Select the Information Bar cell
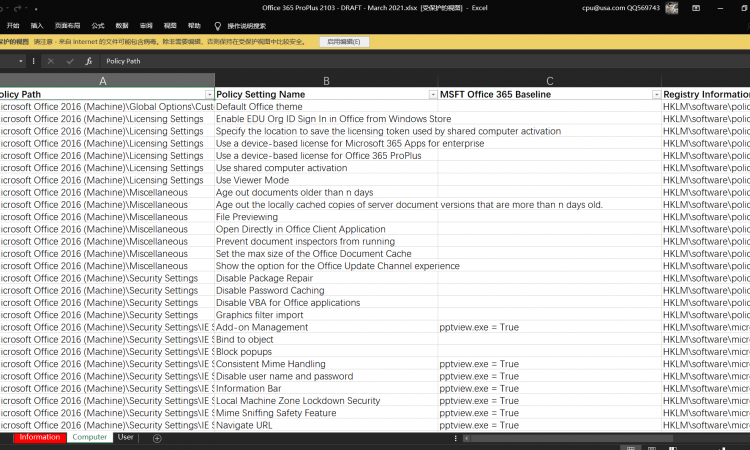The height and width of the screenshot is (450, 750). pyautogui.click(x=326, y=389)
